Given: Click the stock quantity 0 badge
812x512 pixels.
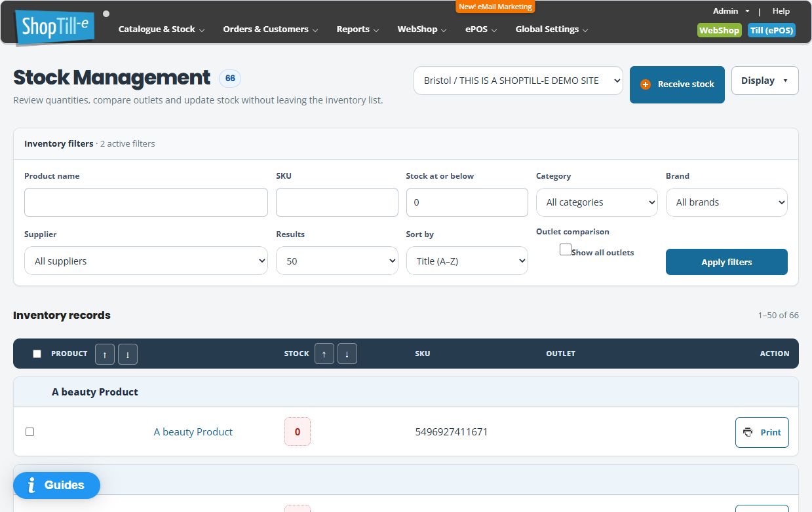Looking at the screenshot, I should [298, 432].
